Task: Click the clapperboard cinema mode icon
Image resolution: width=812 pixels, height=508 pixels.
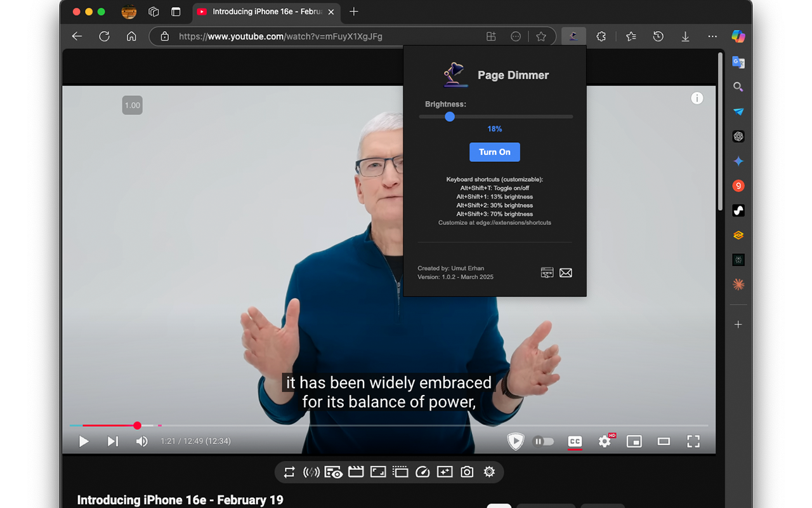Action: point(356,472)
